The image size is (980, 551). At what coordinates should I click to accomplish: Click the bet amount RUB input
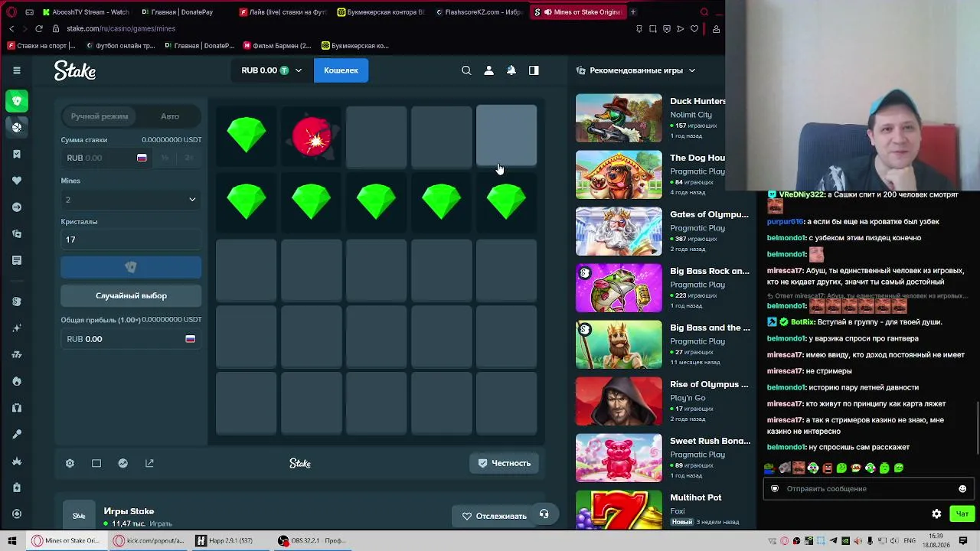point(107,158)
